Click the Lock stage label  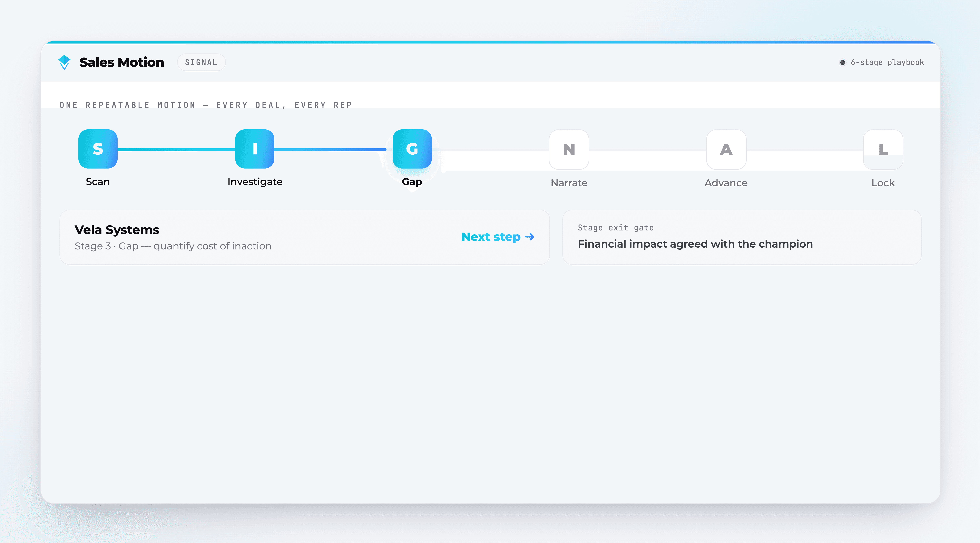pos(883,183)
